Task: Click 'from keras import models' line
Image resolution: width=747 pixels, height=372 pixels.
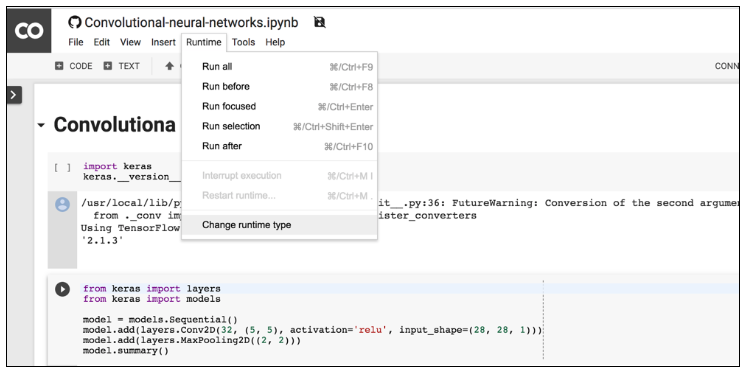Action: click(151, 299)
